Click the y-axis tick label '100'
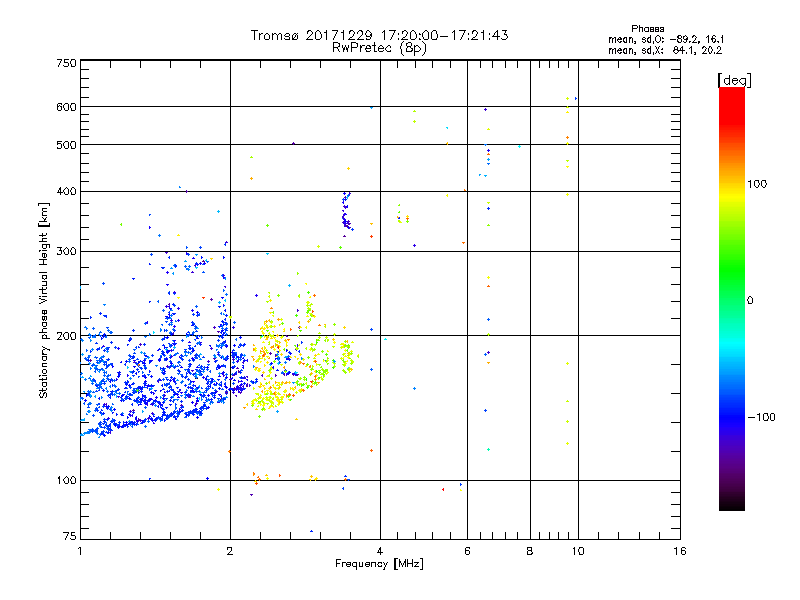Screen dimensions: 800x600 [67, 480]
